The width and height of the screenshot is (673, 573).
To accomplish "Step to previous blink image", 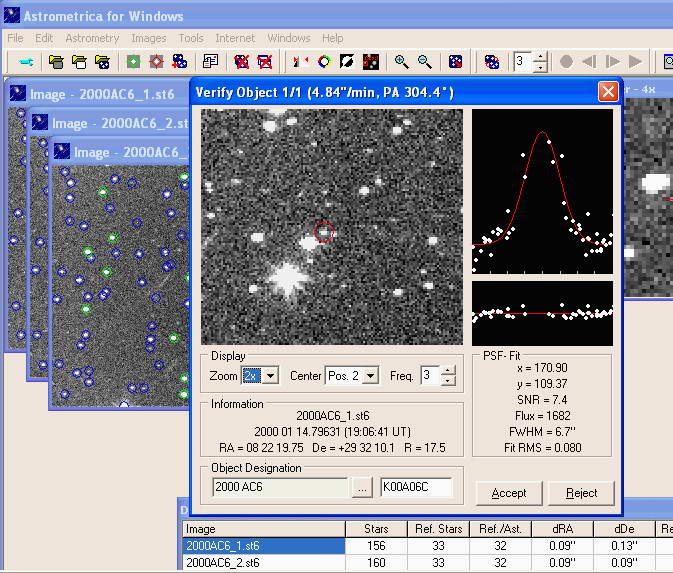I will [589, 62].
